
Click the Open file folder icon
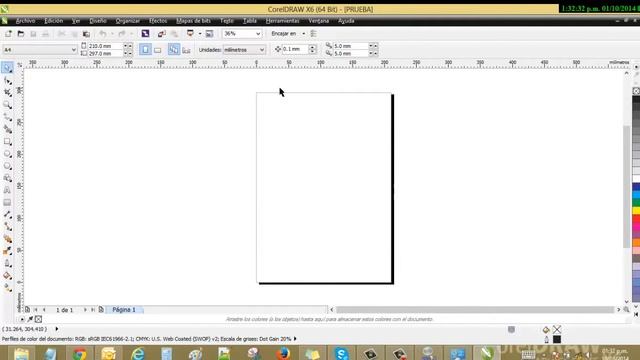(x=21, y=33)
